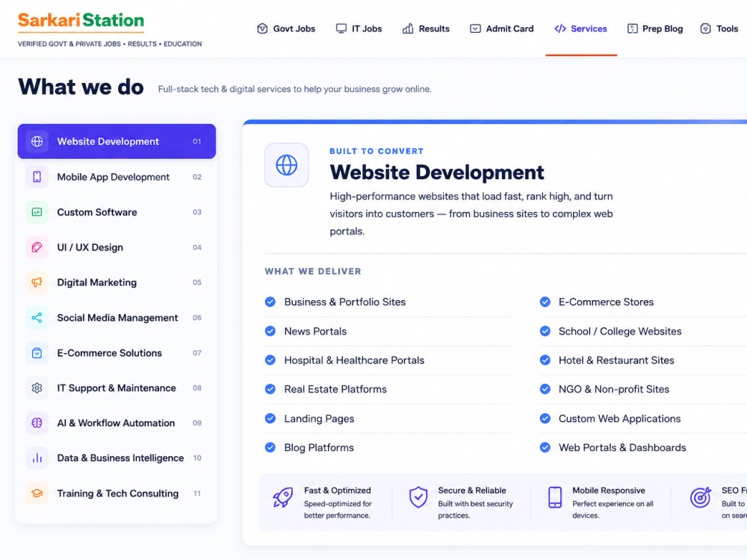747x560 pixels.
Task: Select Website Development in the sidebar
Action: [x=117, y=141]
